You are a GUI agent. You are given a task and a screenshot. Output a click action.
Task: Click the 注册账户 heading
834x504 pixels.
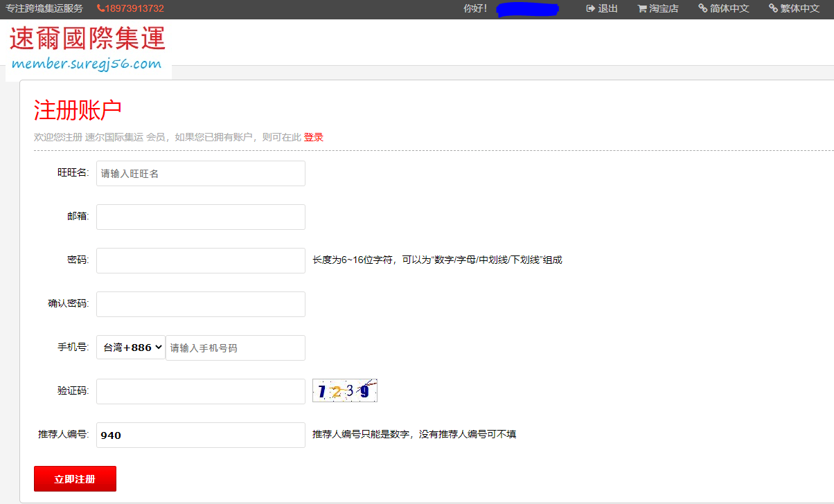(x=78, y=110)
